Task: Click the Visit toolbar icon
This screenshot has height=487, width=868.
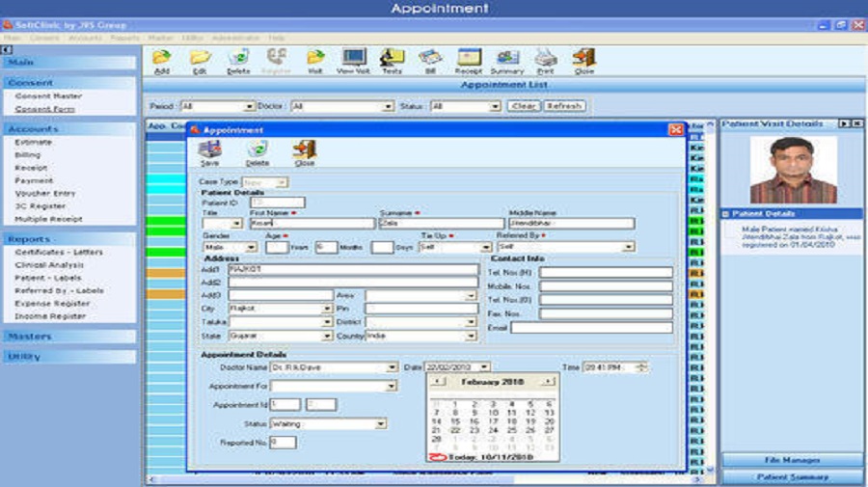Action: [314, 60]
